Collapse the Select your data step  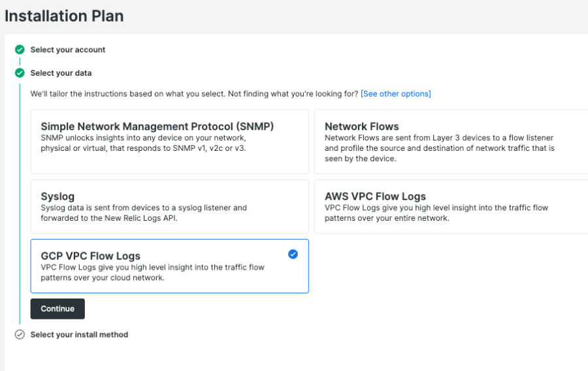(x=61, y=73)
